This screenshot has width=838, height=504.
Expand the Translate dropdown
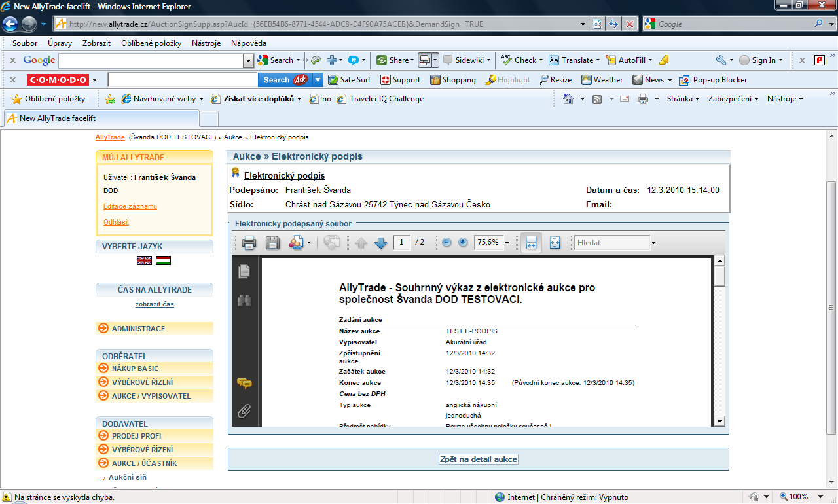coord(598,60)
